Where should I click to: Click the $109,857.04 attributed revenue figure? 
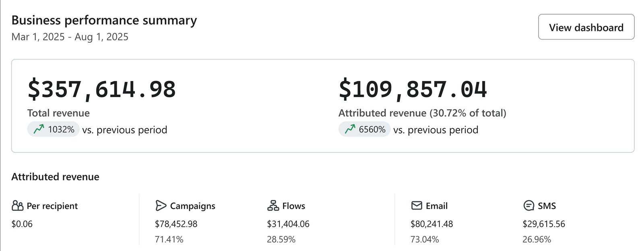(413, 89)
